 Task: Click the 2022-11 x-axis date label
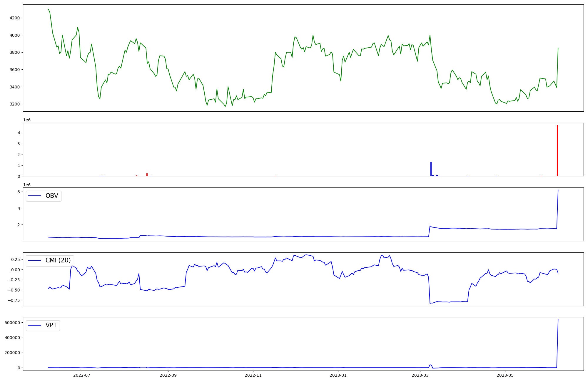click(x=253, y=375)
